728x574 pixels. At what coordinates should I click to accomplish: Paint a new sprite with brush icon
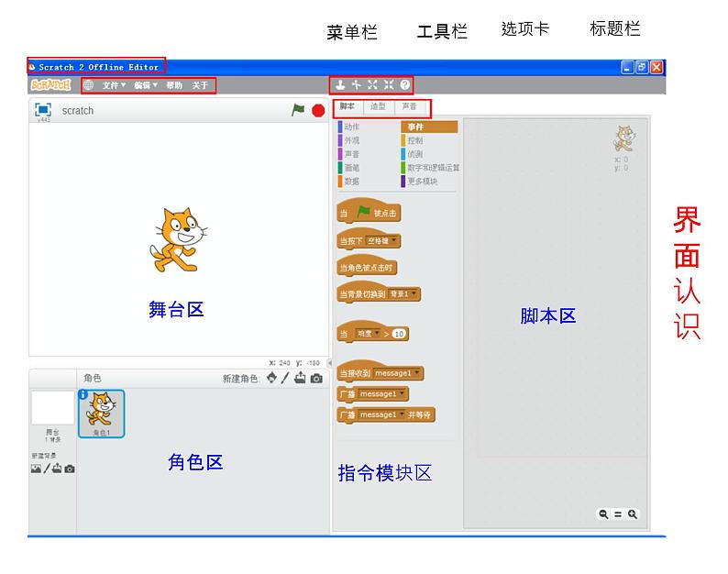tap(285, 378)
